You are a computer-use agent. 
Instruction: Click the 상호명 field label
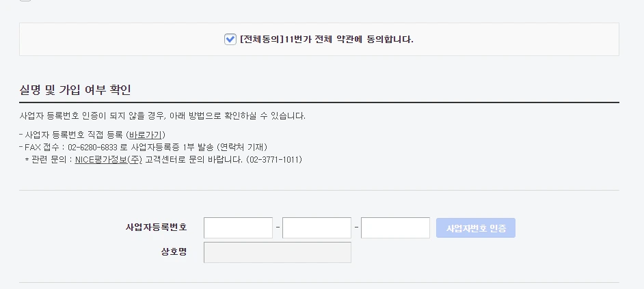point(173,252)
